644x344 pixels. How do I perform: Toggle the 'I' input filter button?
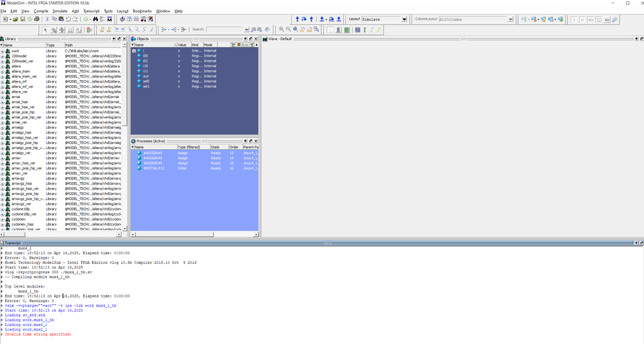click(574, 20)
